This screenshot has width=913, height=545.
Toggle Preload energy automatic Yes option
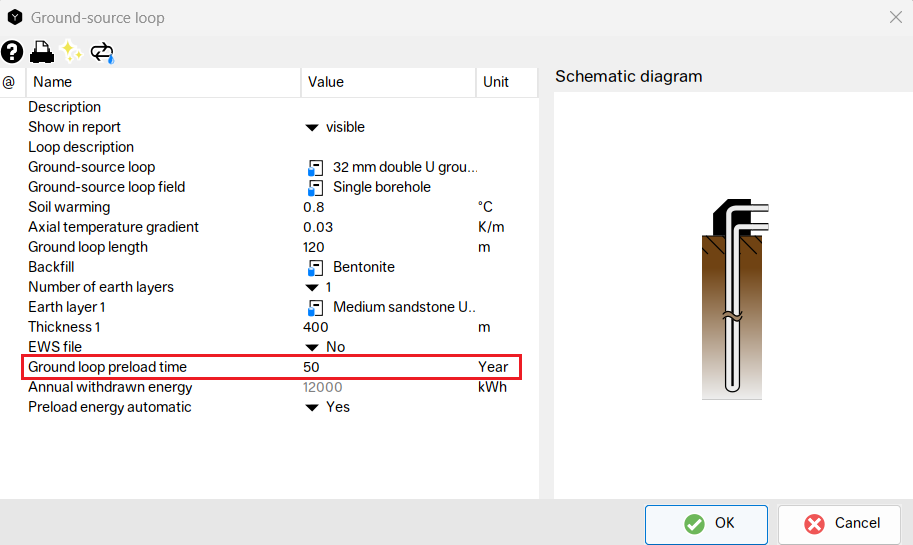point(311,408)
